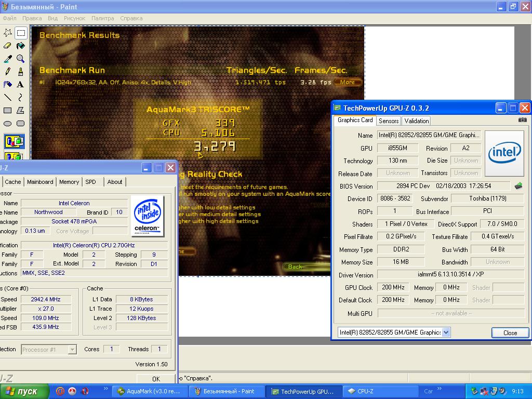Select the Graphics Card tab in GPU-Z

click(x=355, y=120)
